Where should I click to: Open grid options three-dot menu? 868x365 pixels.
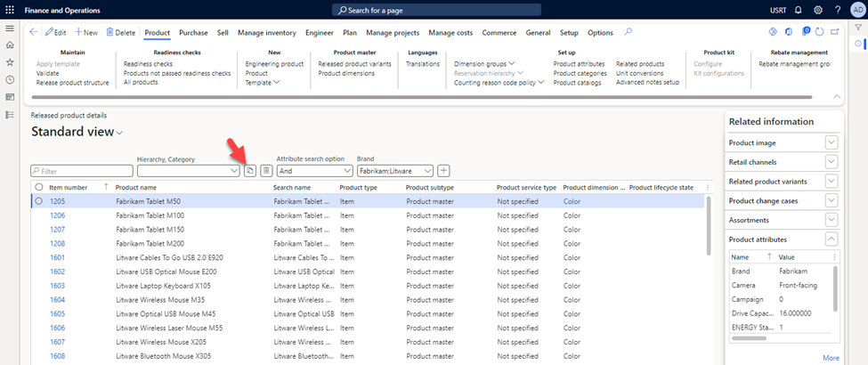click(708, 188)
